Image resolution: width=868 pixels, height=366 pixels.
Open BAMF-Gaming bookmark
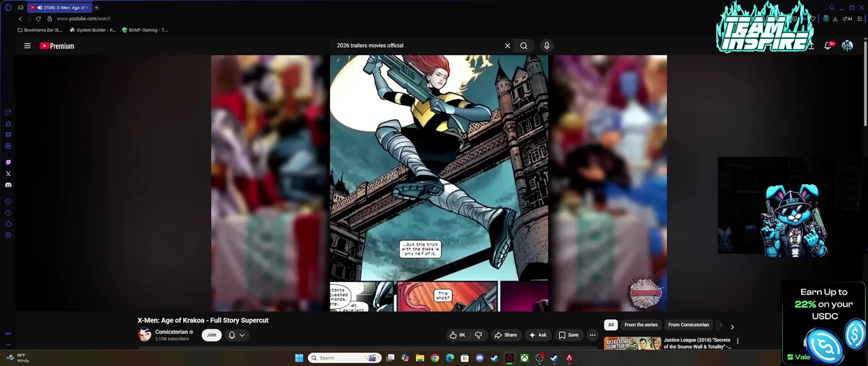tap(144, 30)
